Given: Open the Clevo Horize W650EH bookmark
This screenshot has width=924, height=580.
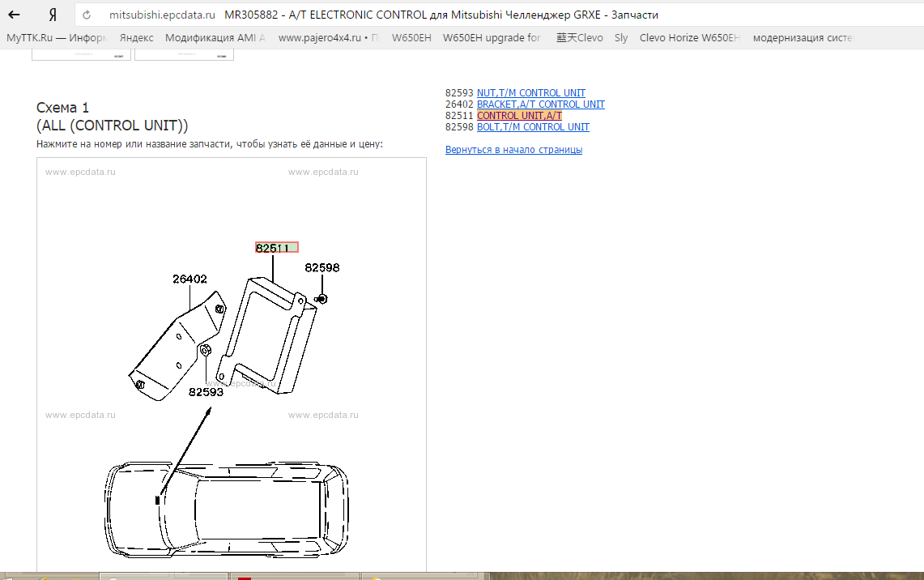Looking at the screenshot, I should click(689, 38).
